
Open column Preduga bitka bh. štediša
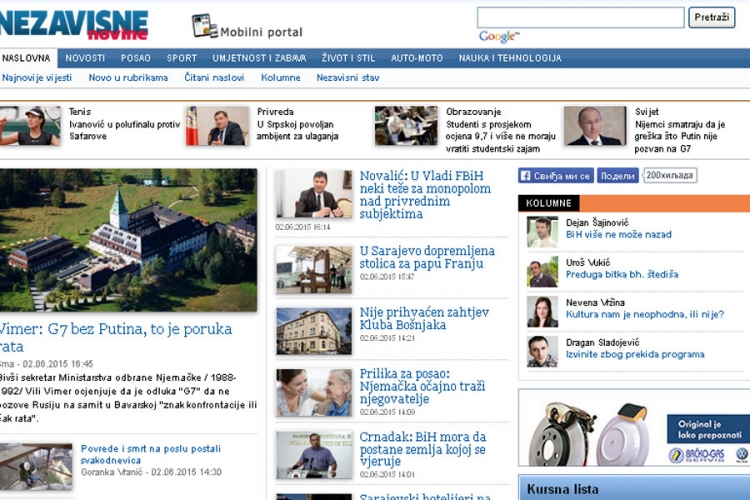[622, 275]
